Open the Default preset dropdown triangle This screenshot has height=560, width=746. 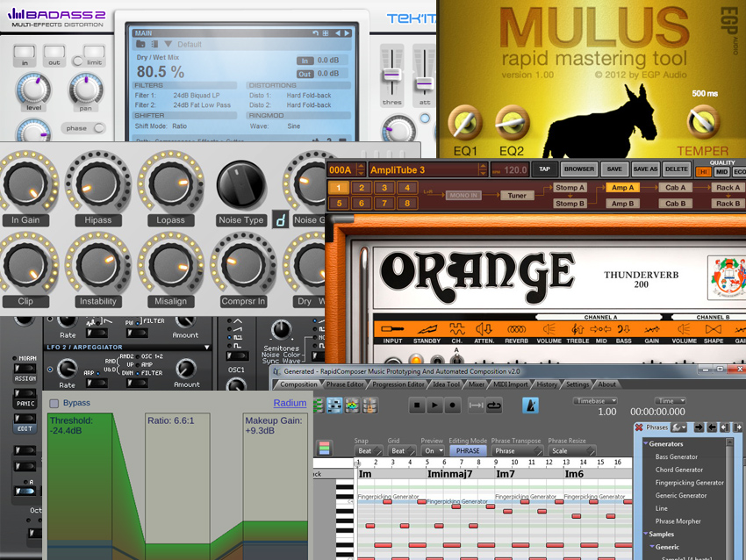[x=168, y=44]
